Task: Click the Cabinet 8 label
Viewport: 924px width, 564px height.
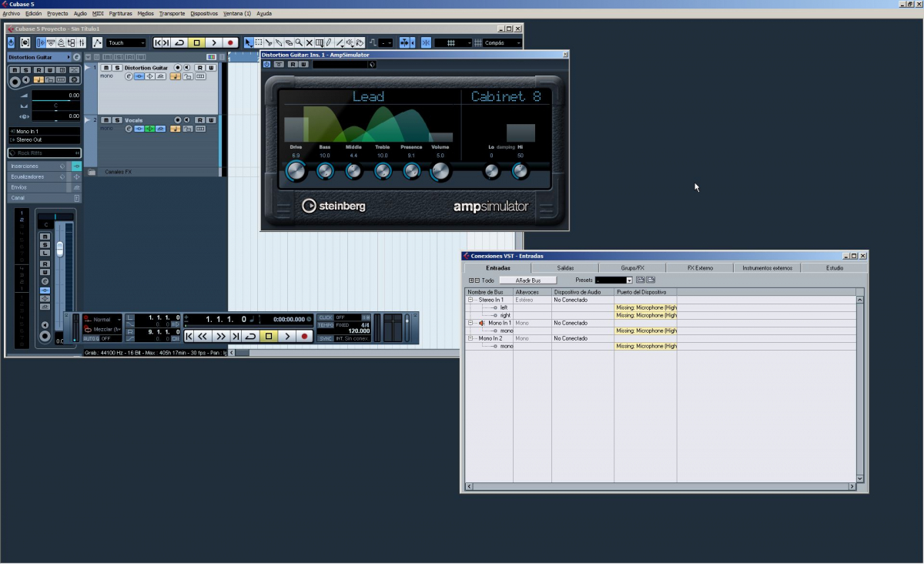Action: [x=506, y=96]
